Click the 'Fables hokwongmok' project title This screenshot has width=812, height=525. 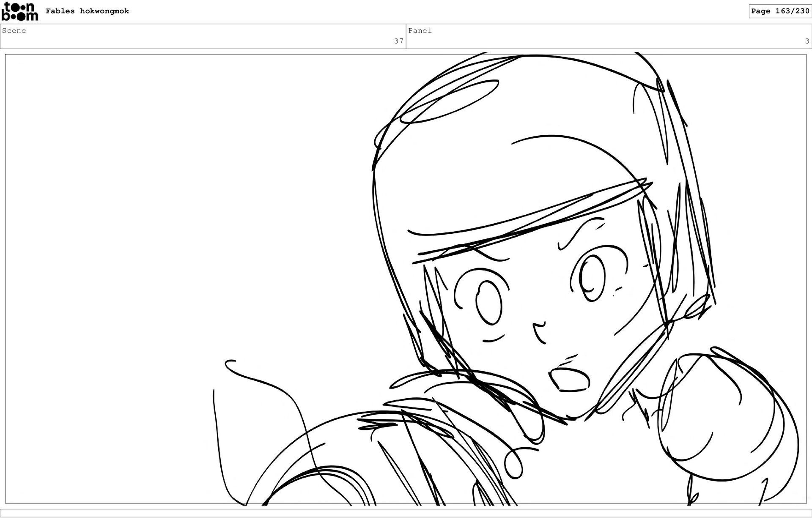(87, 11)
